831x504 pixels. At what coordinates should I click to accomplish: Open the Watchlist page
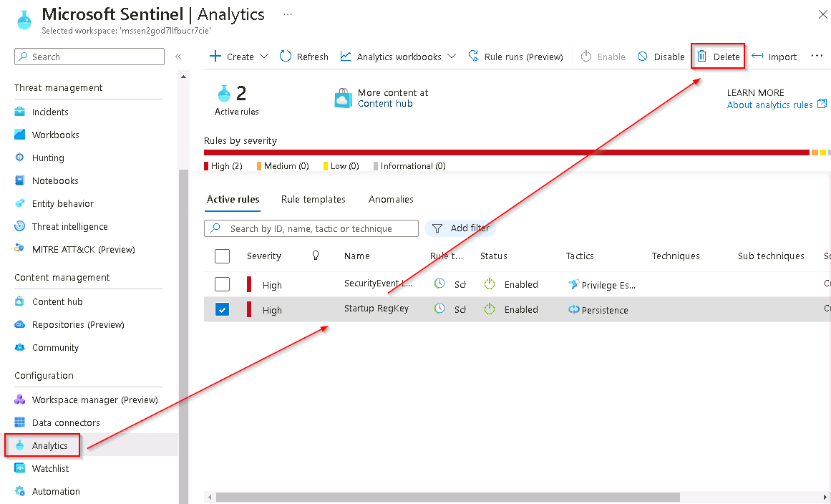pyautogui.click(x=50, y=468)
